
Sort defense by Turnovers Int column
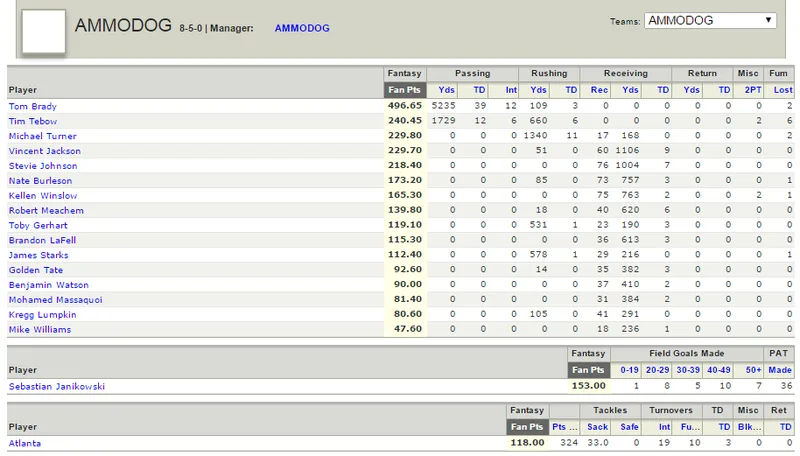(x=664, y=427)
